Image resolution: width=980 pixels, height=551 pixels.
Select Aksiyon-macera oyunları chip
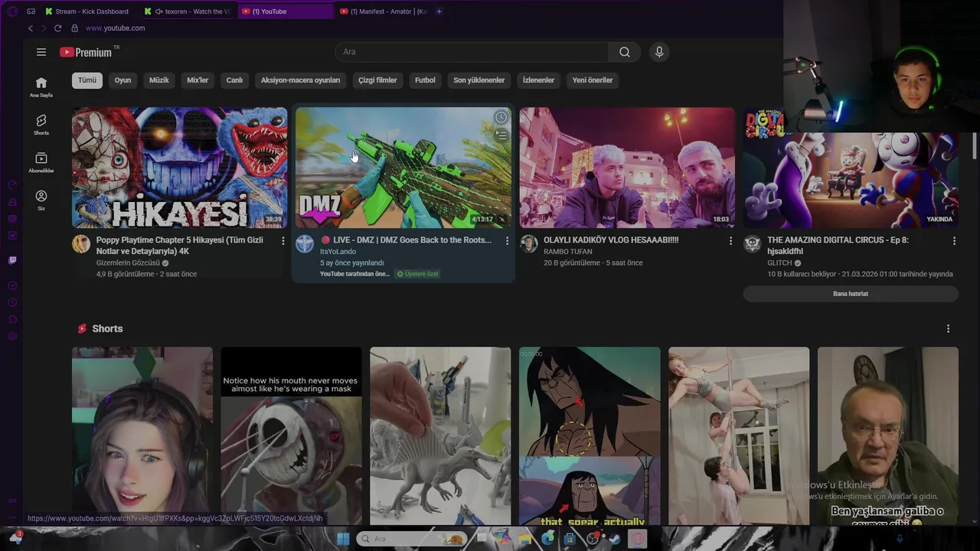point(300,80)
